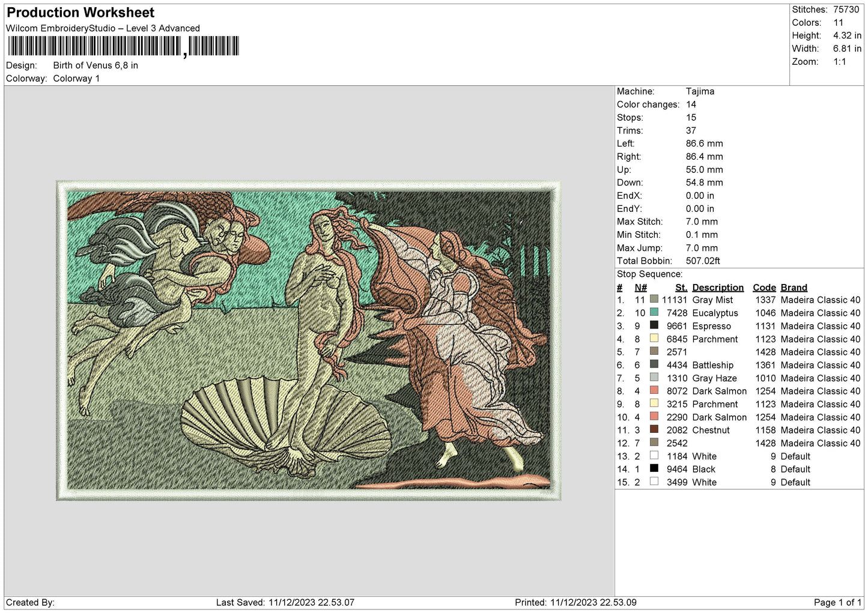Click the Up value 55.0 mm
This screenshot has height=613, width=868.
click(x=704, y=170)
